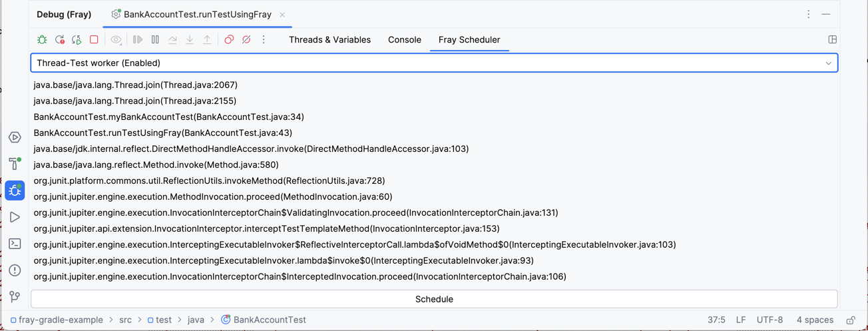868x331 pixels.
Task: Open the Terminal tool window
Action: [x=15, y=244]
